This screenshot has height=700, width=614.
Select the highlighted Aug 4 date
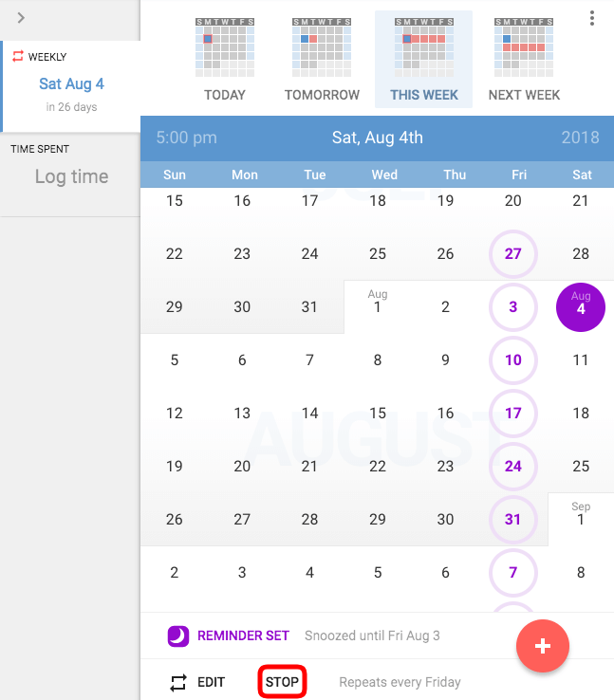(x=581, y=307)
